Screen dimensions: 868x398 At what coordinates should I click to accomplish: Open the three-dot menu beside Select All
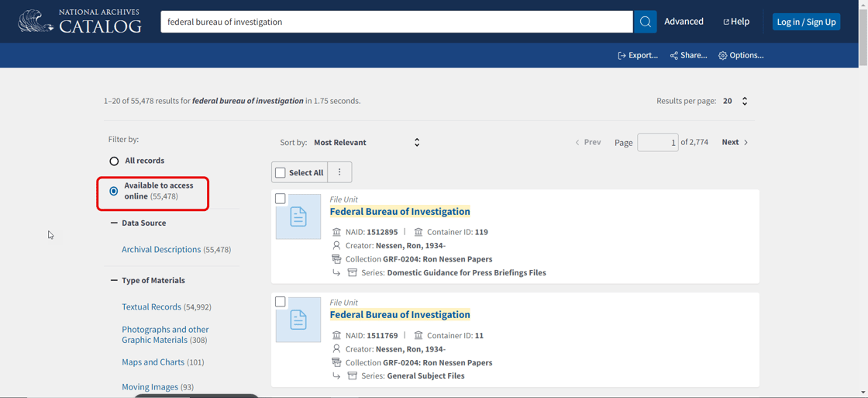340,172
